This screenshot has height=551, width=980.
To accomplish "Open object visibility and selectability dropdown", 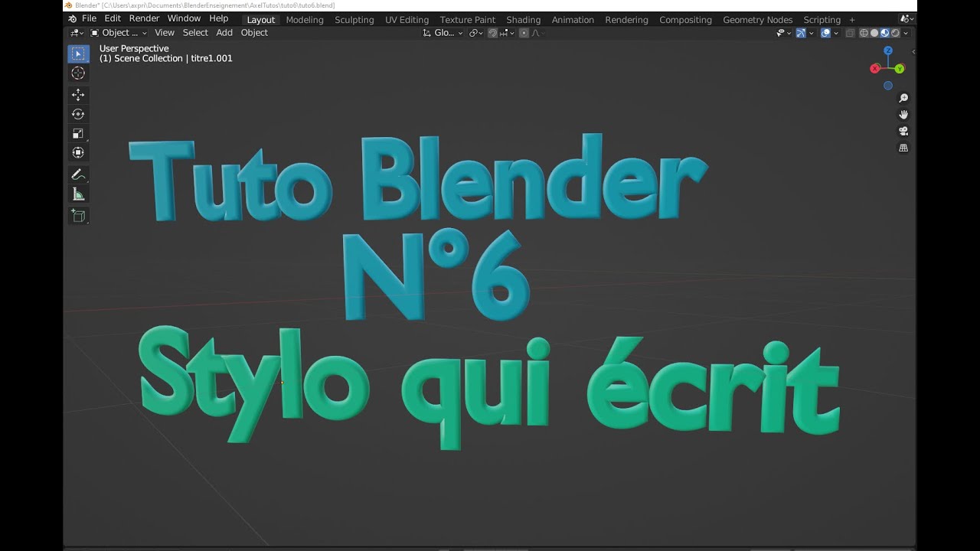I will [784, 33].
